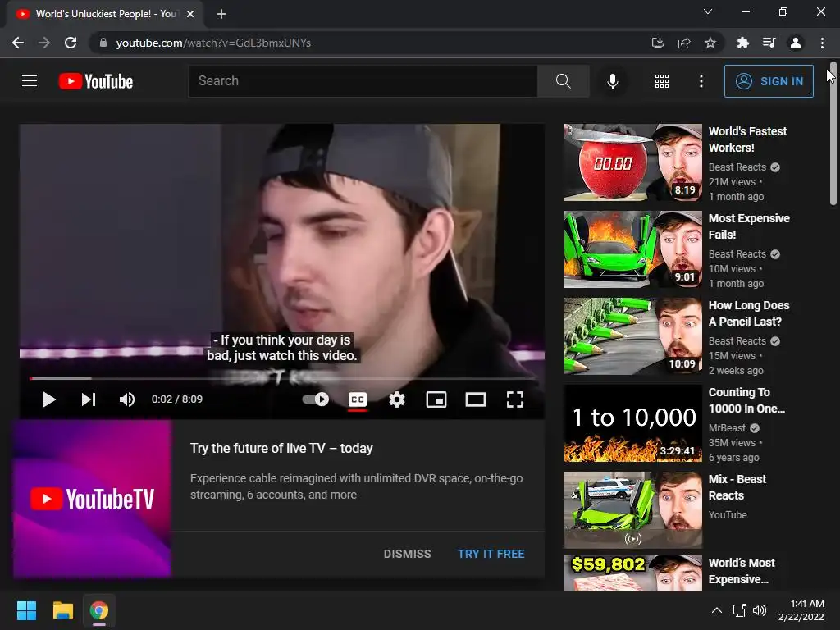
Task: Click the search magnifier button
Action: [563, 81]
